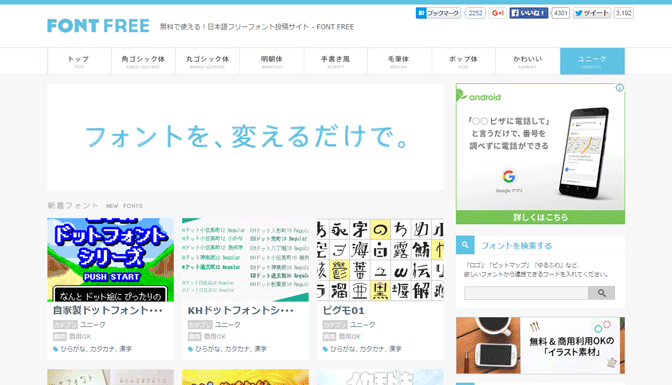This screenshot has height=385, width=672.
Task: Click the gray search submit button
Action: pos(601,293)
